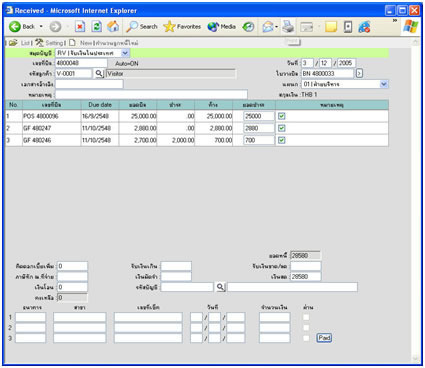The image size is (425, 368).
Task: Toggle the cheque row 2 checkbox
Action: [306, 328]
